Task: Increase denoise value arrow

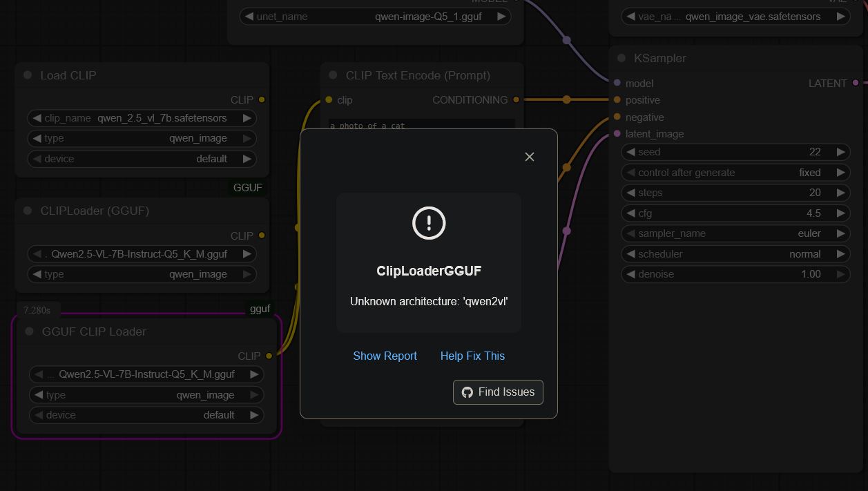Action: pyautogui.click(x=840, y=274)
